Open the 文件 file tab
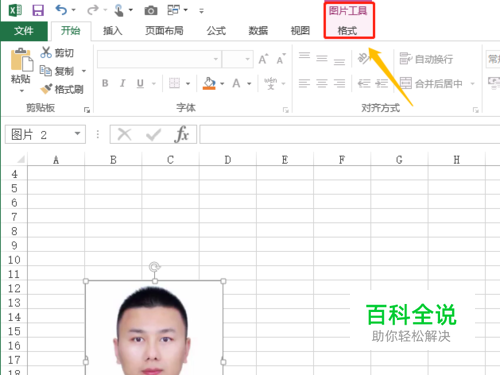The width and height of the screenshot is (500, 375). [24, 31]
